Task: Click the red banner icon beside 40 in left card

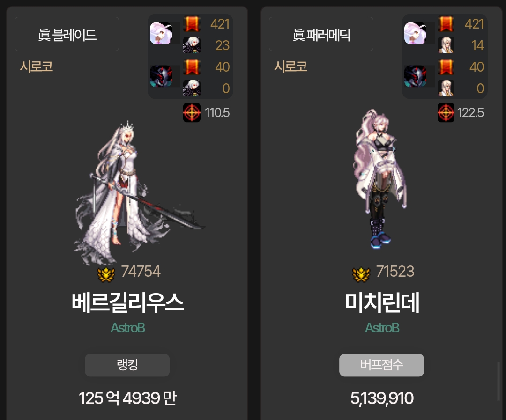Action: [192, 67]
